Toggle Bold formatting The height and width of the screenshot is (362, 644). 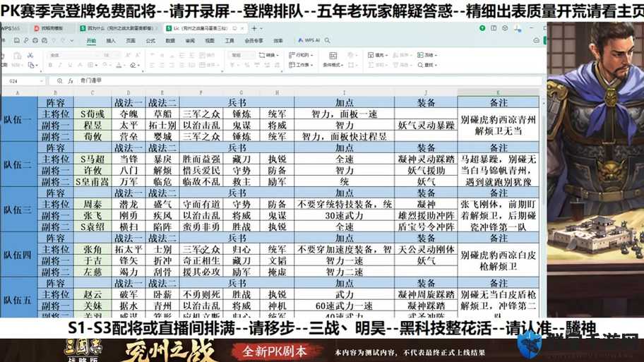[50, 65]
